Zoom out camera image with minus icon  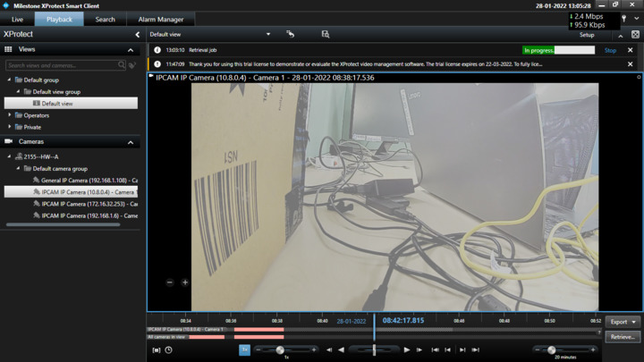[170, 282]
